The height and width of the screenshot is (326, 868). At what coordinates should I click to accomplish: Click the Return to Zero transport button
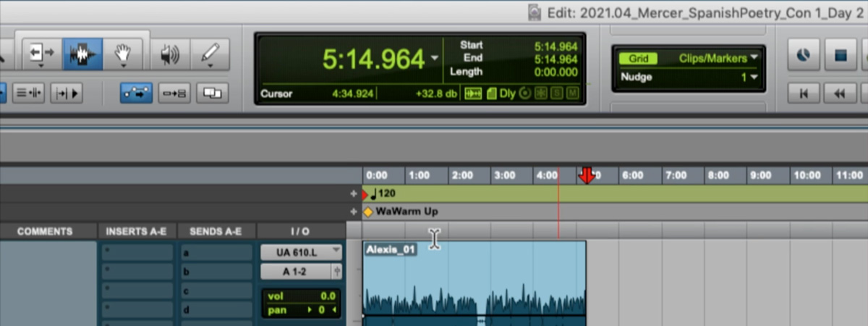(x=803, y=93)
